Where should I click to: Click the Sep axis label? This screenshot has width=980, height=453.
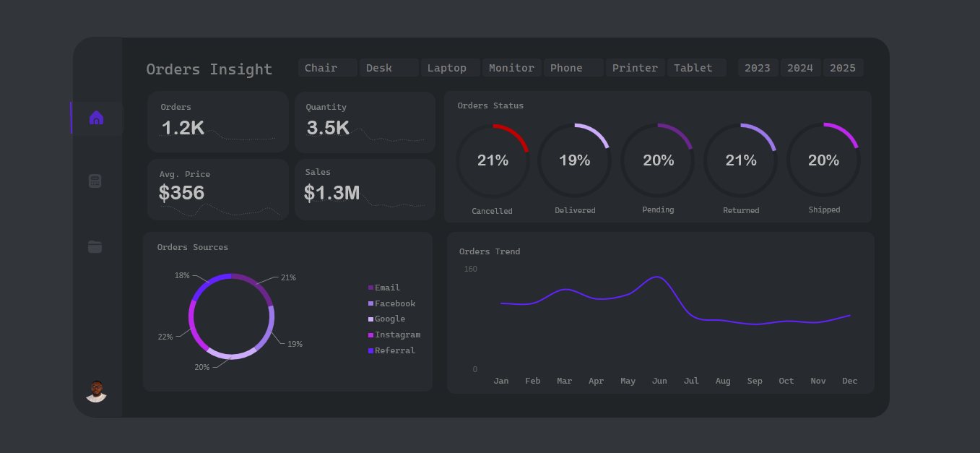755,381
